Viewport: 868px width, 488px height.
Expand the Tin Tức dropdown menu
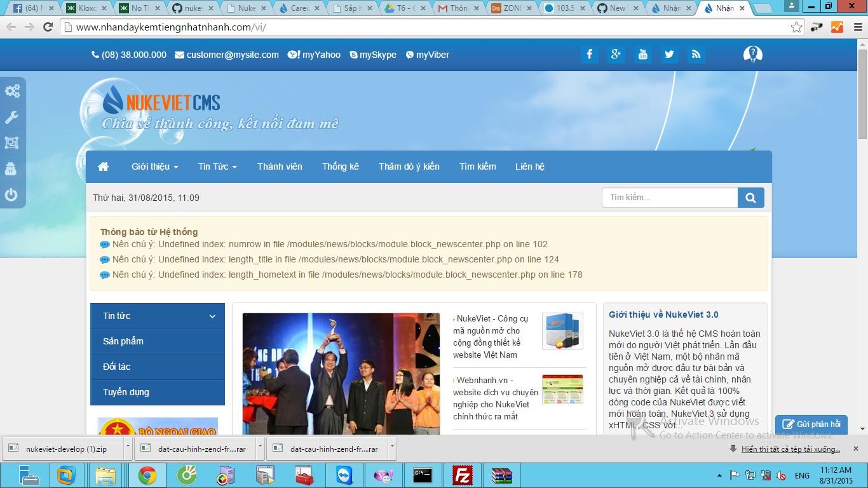pos(217,166)
